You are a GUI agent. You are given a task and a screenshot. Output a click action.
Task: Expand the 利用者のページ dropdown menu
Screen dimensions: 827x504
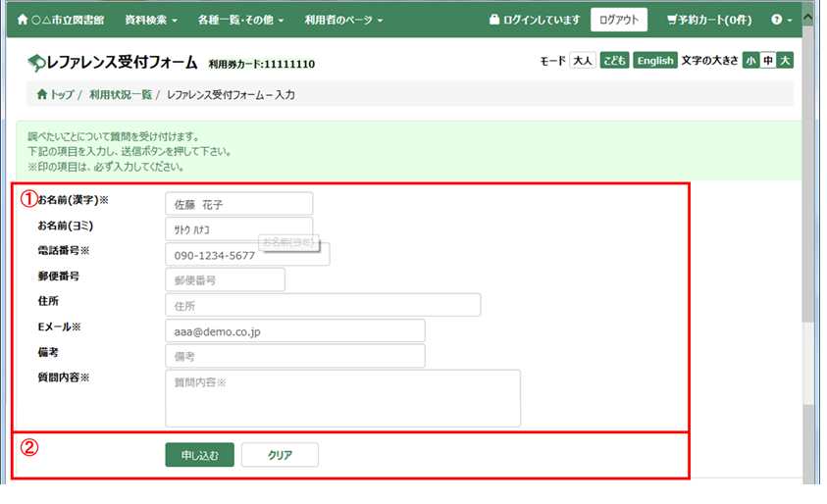point(343,20)
